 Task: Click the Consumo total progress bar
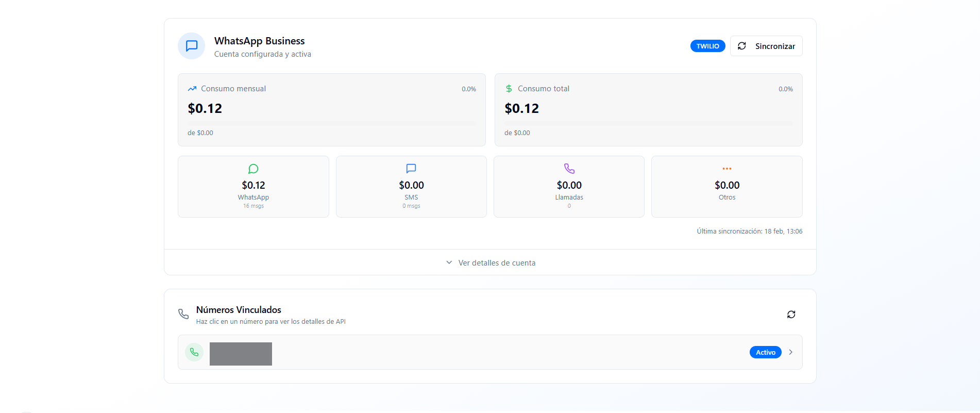tap(649, 123)
